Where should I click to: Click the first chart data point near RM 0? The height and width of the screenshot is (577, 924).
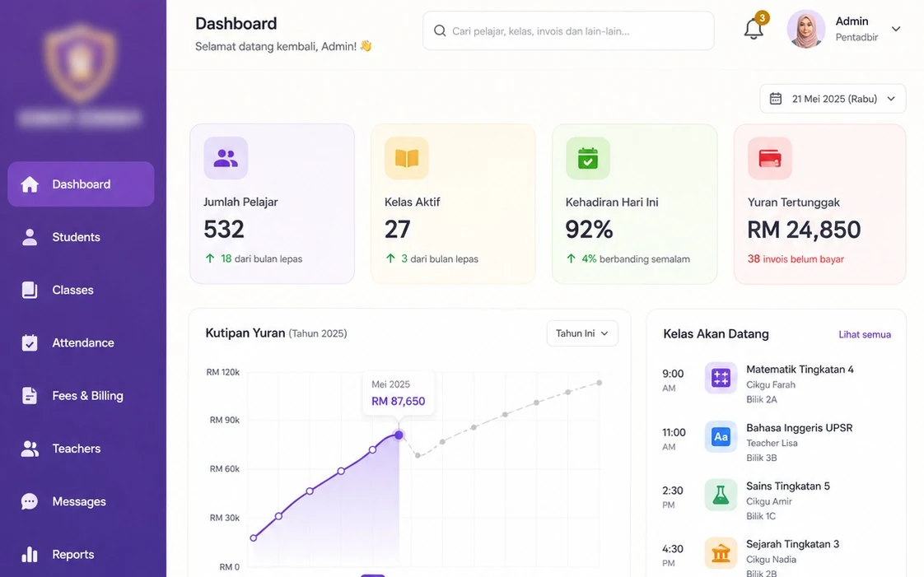coord(254,537)
